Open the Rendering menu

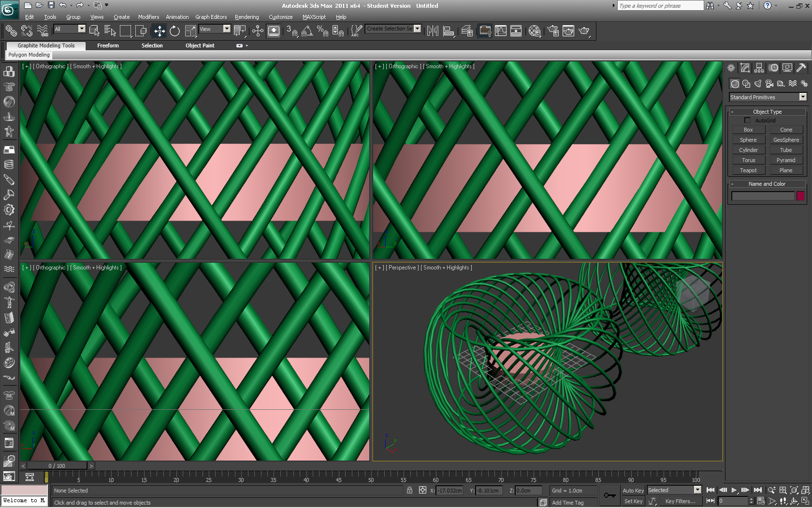point(246,17)
